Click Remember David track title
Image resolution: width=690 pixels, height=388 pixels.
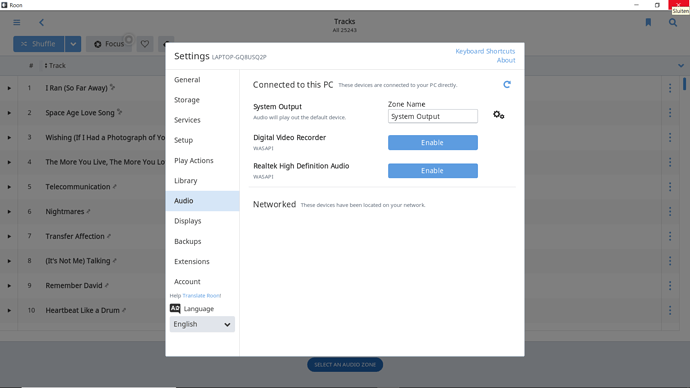tap(74, 286)
